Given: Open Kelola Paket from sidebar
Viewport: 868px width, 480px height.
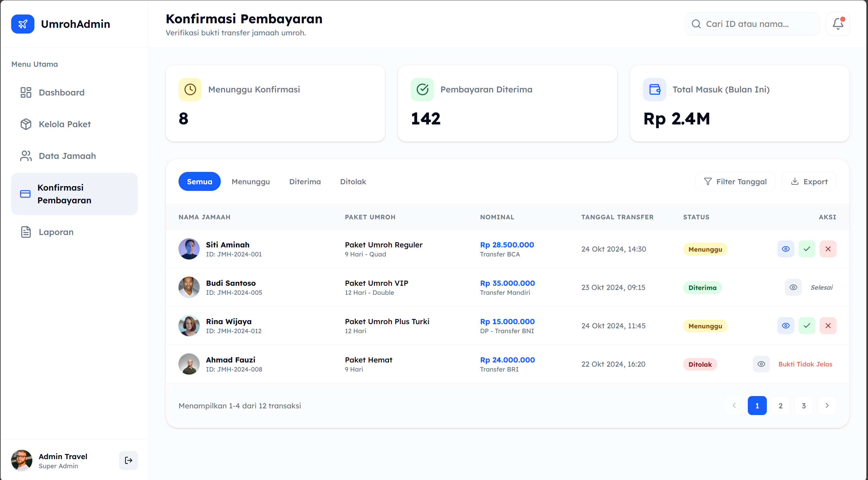Looking at the screenshot, I should click(x=64, y=124).
